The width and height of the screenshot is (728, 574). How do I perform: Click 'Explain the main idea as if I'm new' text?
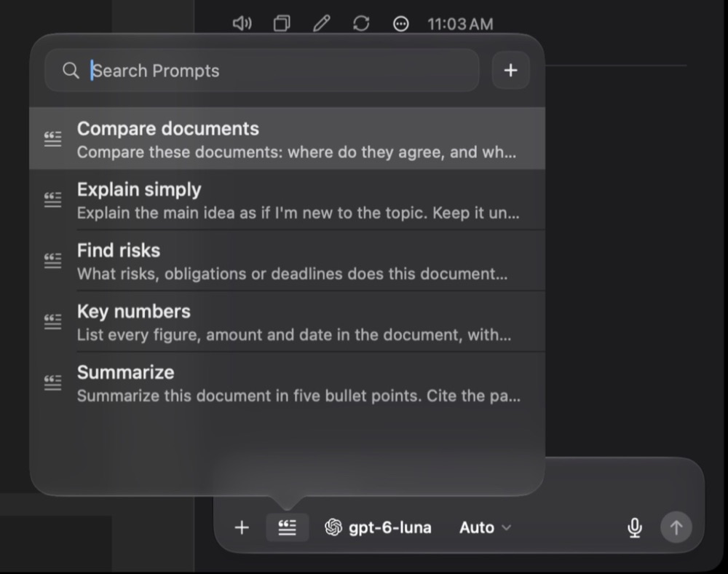(x=206, y=213)
